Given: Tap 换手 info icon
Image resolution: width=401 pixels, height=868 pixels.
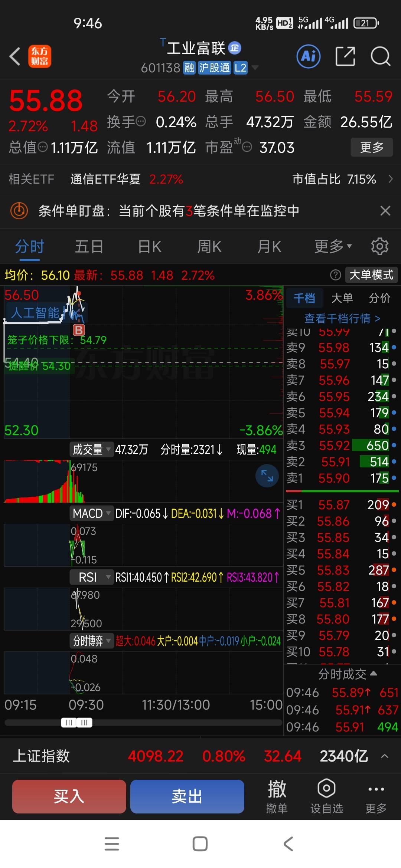Looking at the screenshot, I should coord(141,121).
